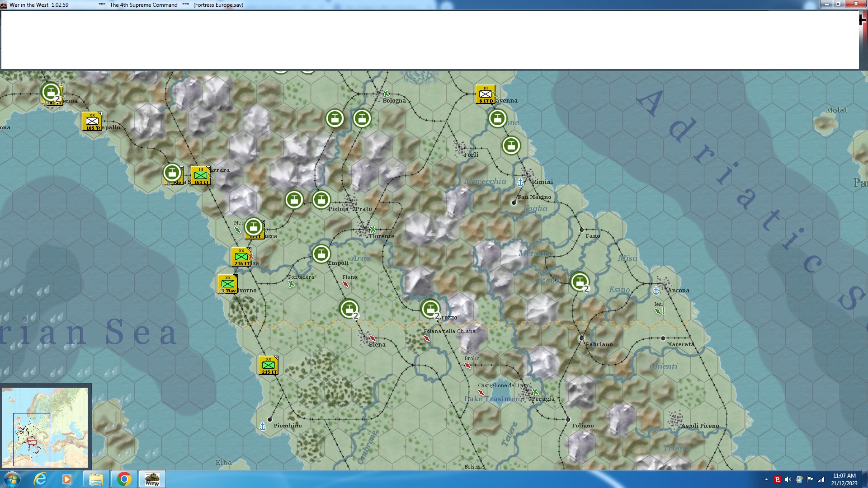Click the red airfield marker at Fiano

click(346, 284)
